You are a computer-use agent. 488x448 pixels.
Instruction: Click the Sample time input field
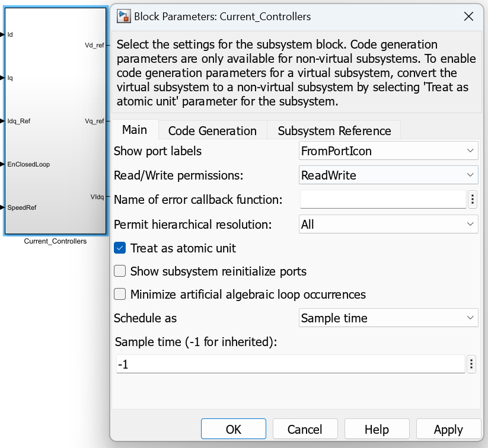click(291, 364)
